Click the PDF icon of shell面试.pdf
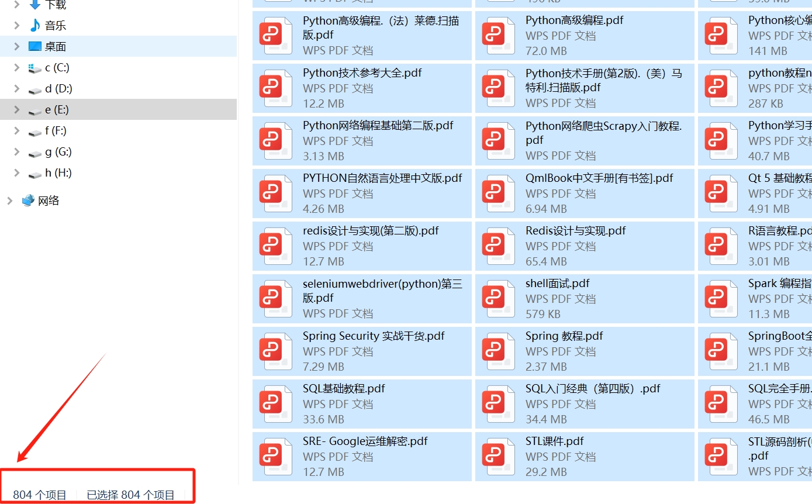The width and height of the screenshot is (812, 504). (x=498, y=299)
